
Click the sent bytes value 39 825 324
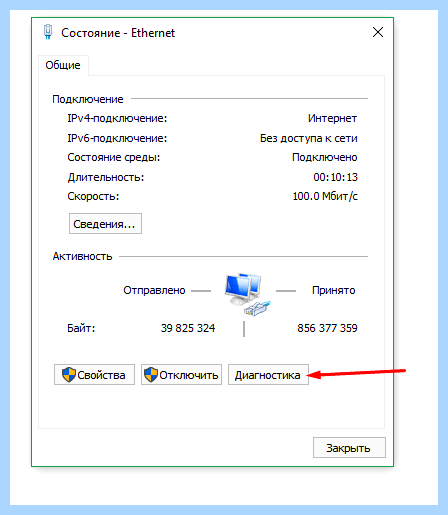point(188,328)
